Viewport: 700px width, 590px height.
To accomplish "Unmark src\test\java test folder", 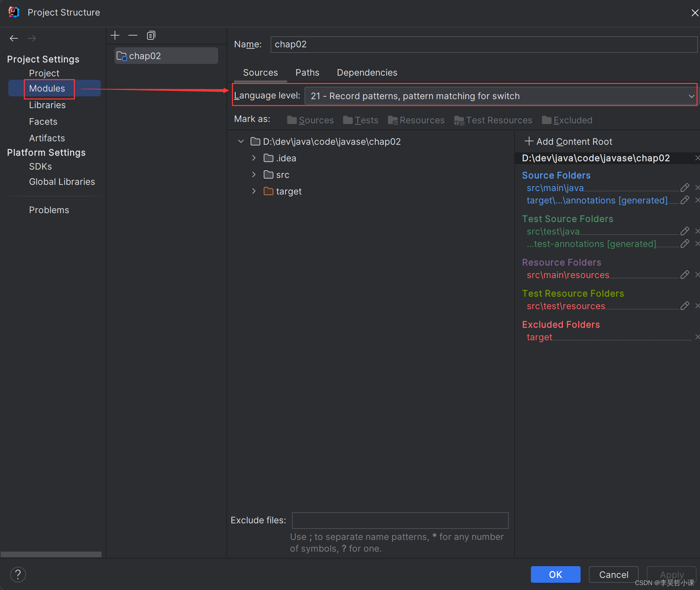I will pyautogui.click(x=697, y=231).
